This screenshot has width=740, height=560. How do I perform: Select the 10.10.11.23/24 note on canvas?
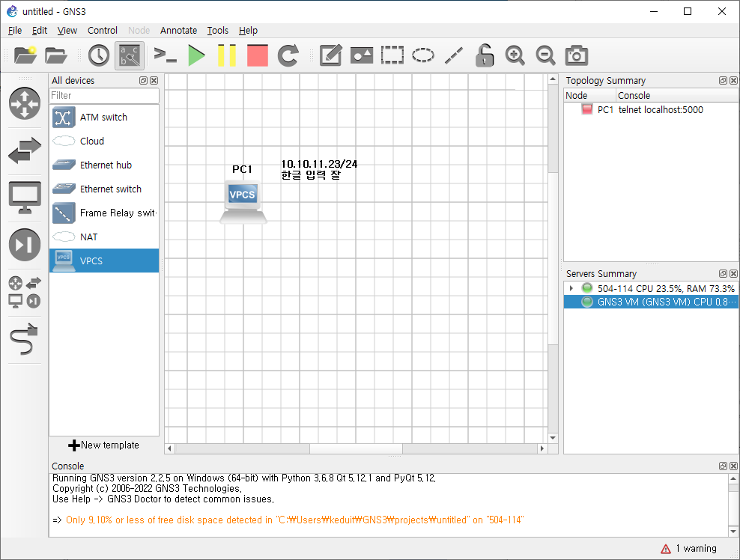[x=319, y=170]
